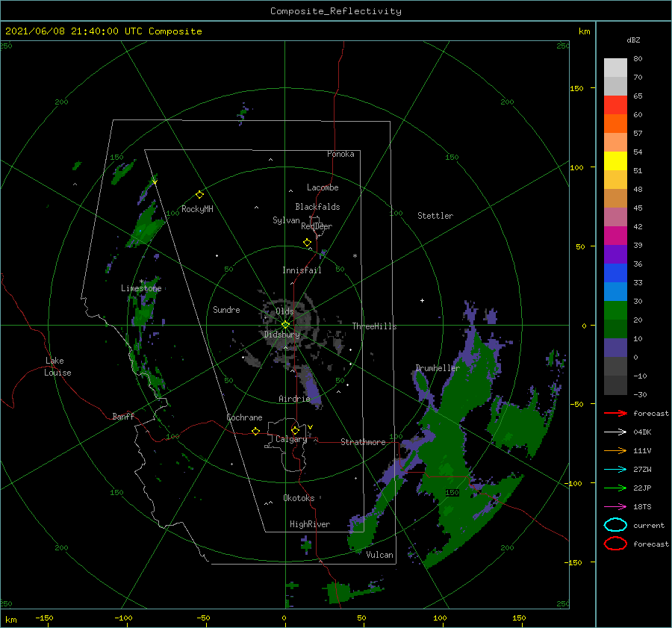Image resolution: width=672 pixels, height=628 pixels.
Task: Click the Innisfail city label
Action: pyautogui.click(x=302, y=270)
